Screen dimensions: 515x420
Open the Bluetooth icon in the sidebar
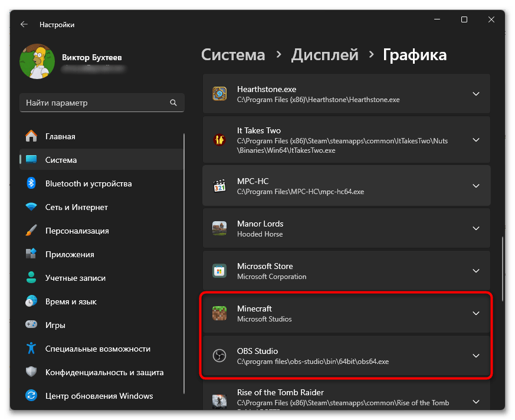31,183
